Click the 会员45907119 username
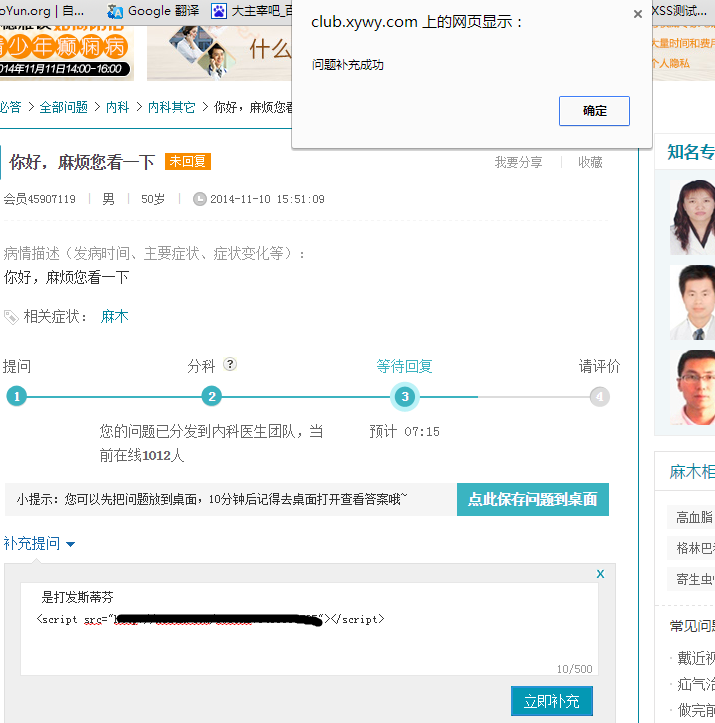 [40, 199]
